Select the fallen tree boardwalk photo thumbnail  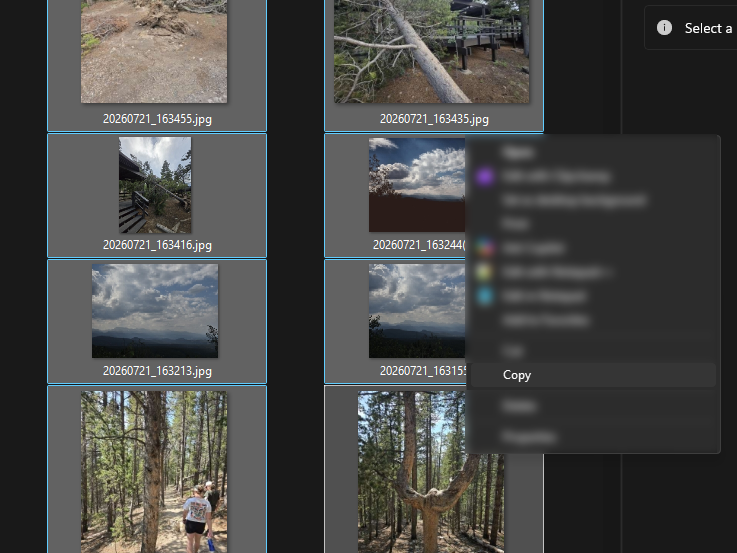(x=431, y=51)
